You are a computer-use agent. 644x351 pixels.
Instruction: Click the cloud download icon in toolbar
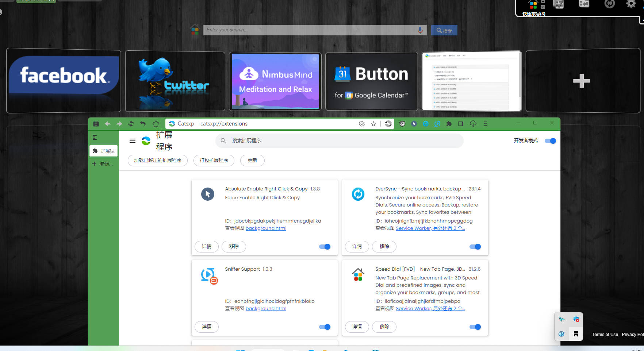(473, 124)
